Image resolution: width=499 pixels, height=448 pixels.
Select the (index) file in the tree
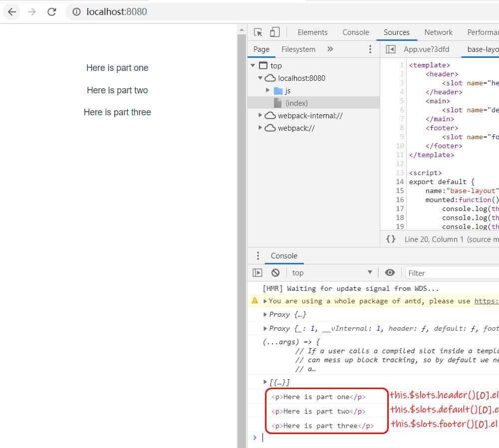coord(296,103)
